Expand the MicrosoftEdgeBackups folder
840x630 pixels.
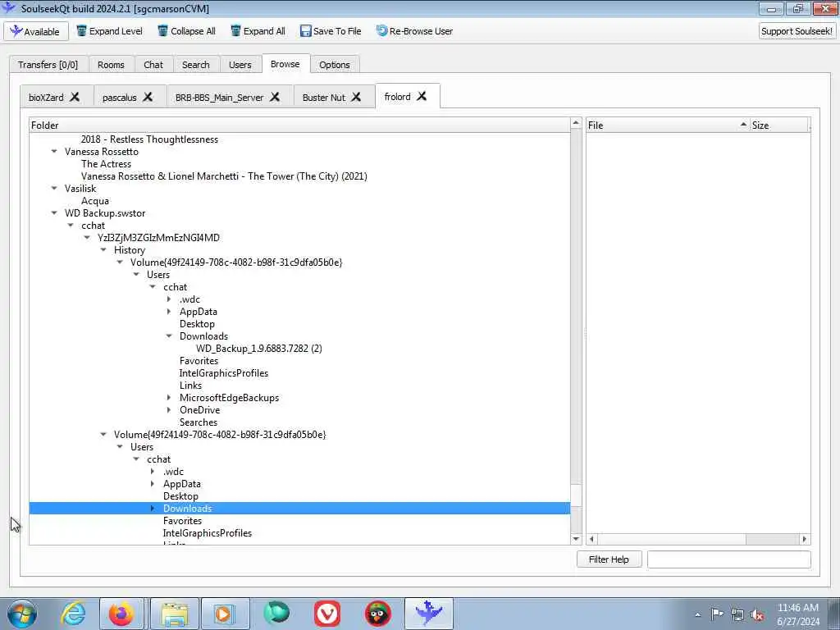tap(169, 398)
